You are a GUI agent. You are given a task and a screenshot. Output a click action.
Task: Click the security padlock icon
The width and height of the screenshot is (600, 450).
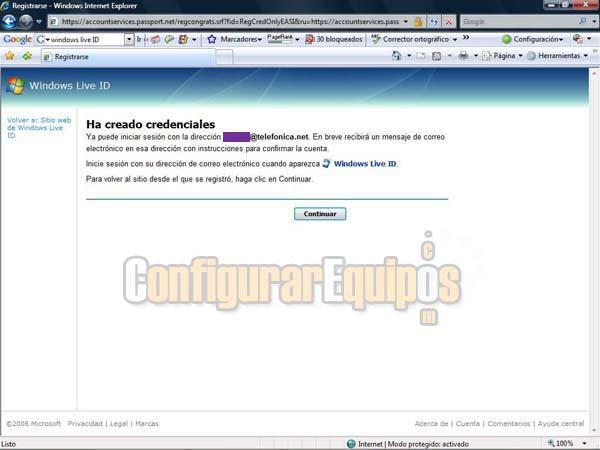pyautogui.click(x=418, y=22)
